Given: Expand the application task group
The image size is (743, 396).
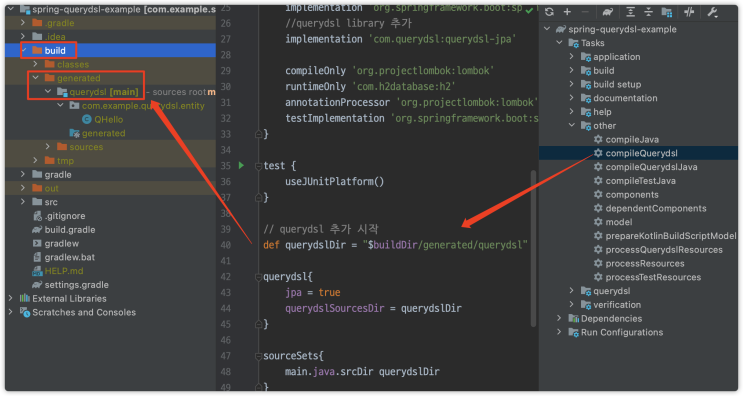Looking at the screenshot, I should click(571, 57).
